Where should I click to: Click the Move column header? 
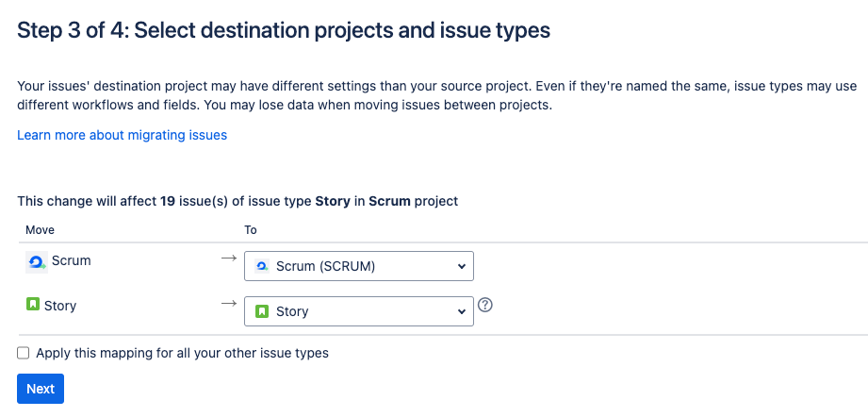(40, 230)
